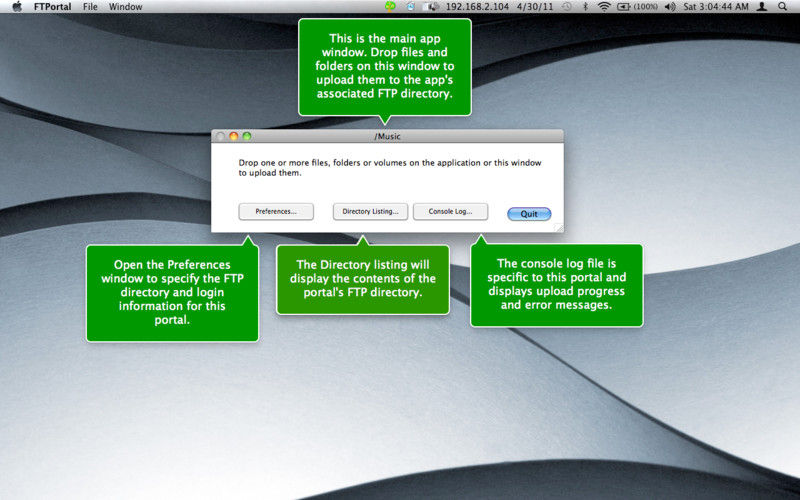Viewport: 800px width, 500px height.
Task: Open the battery status menu
Action: click(637, 7)
